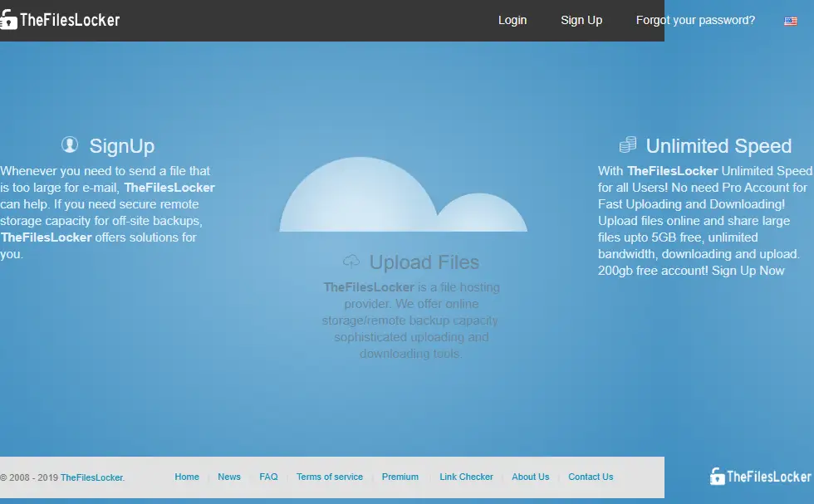Open the Login page
Screen dimensions: 814x504
[512, 20]
